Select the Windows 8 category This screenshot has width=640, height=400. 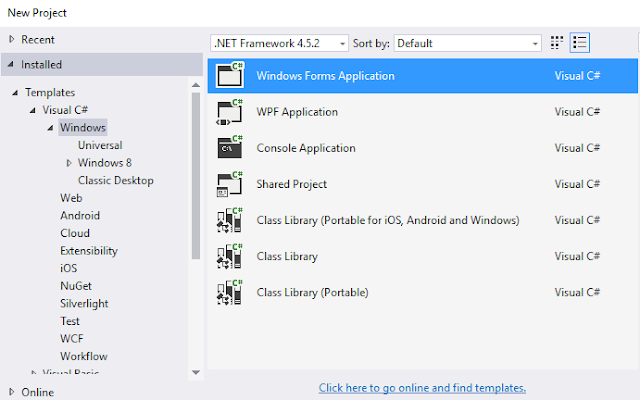(105, 163)
